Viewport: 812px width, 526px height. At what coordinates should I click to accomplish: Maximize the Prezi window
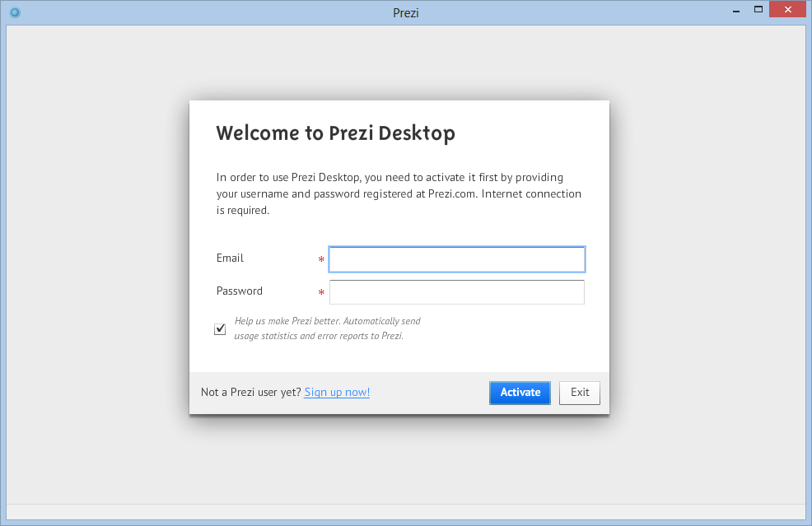click(x=758, y=9)
